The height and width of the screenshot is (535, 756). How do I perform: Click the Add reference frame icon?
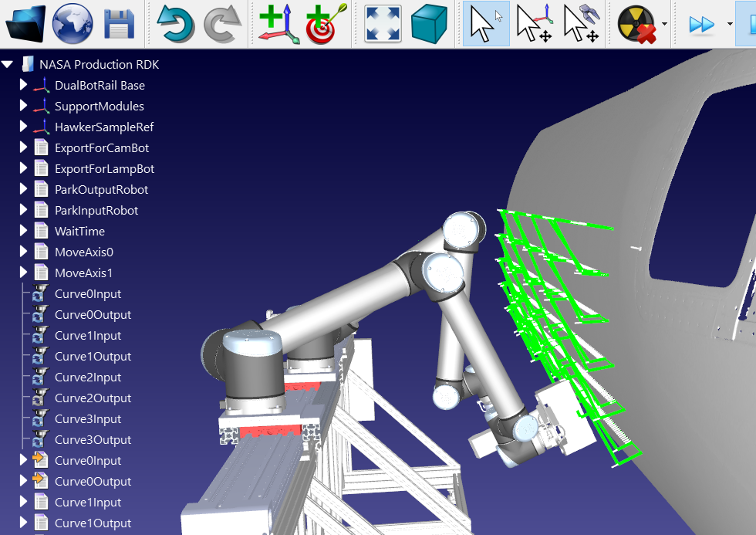click(x=277, y=24)
